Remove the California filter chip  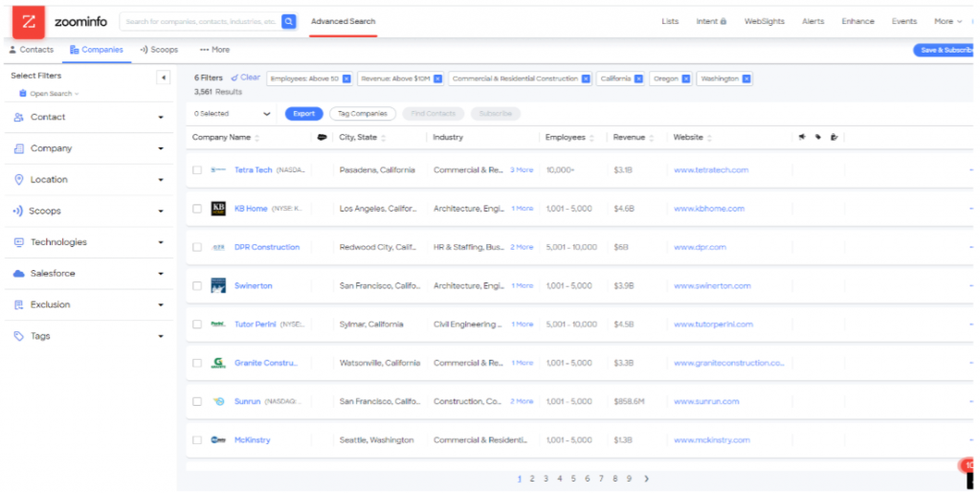click(x=638, y=78)
